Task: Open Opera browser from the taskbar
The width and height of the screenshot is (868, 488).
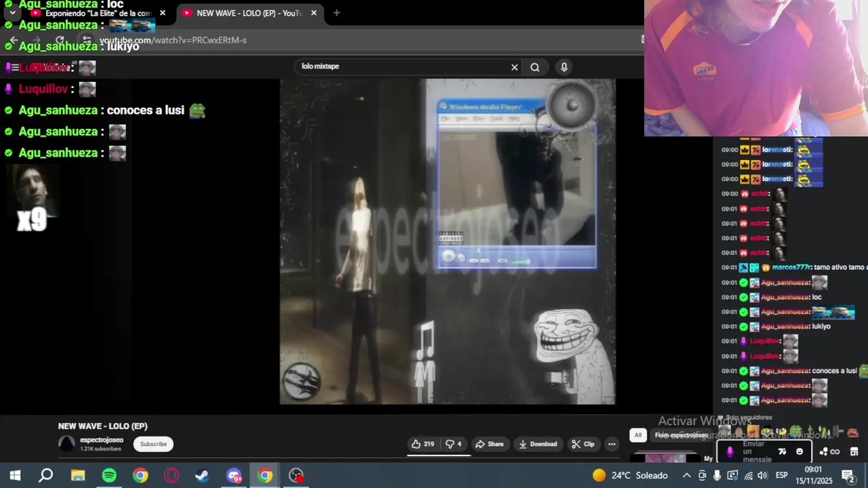Action: tap(172, 475)
